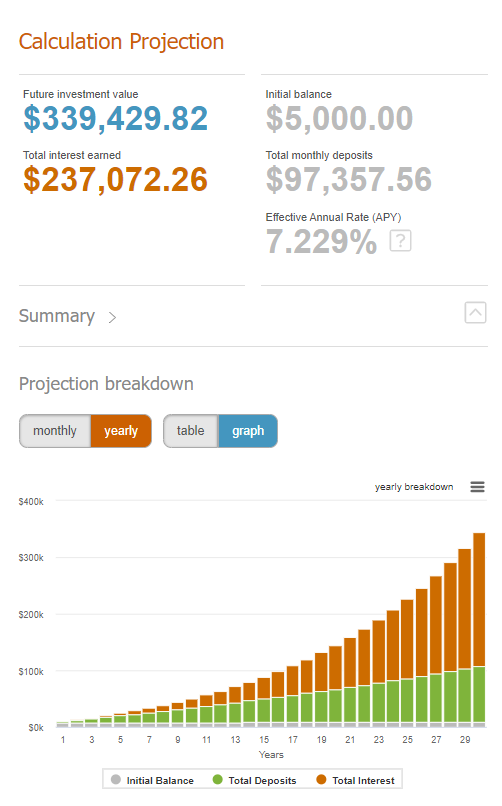Click the Summary chevron arrow
Screen dimensions: 502x806
click(x=112, y=317)
